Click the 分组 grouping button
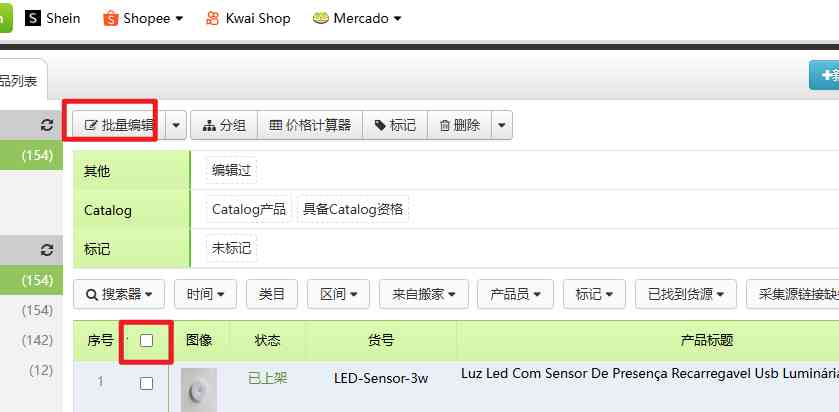This screenshot has height=412, width=839. tap(223, 125)
